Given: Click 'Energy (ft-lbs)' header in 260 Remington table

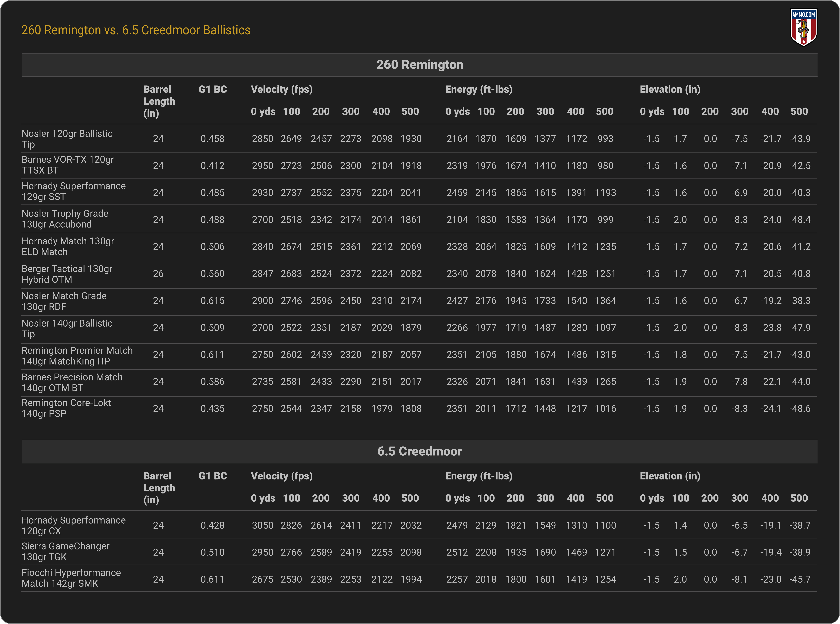Looking at the screenshot, I should pos(479,90).
